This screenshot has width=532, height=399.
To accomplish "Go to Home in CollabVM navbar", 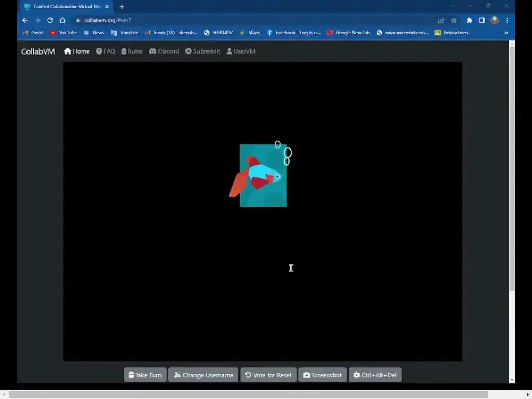I will [x=77, y=51].
